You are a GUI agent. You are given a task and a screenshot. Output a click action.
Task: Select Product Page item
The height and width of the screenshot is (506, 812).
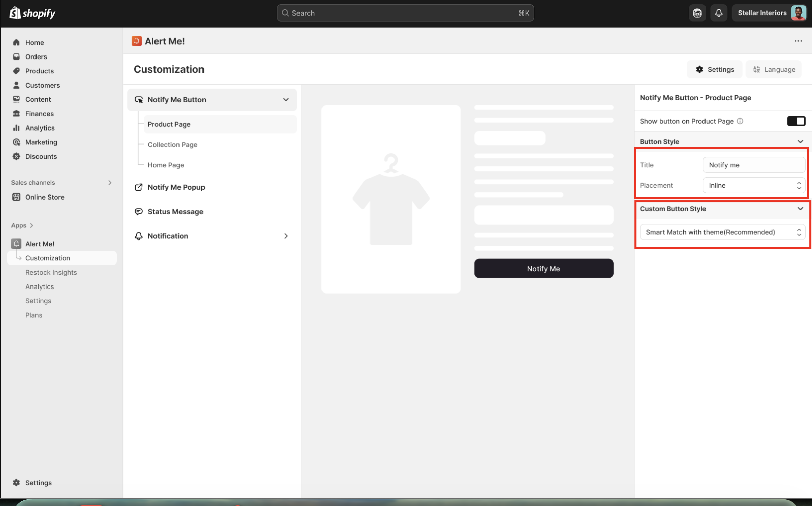tap(220, 124)
